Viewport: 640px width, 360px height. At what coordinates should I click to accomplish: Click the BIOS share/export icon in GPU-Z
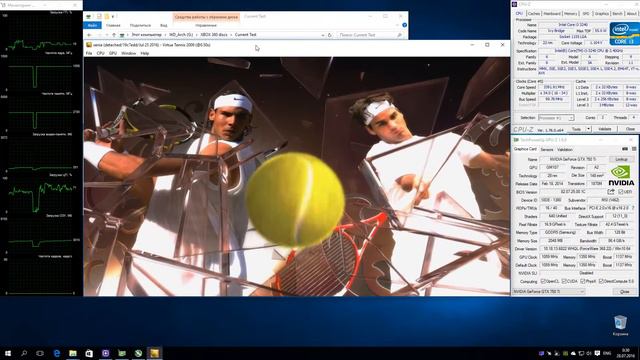click(611, 191)
